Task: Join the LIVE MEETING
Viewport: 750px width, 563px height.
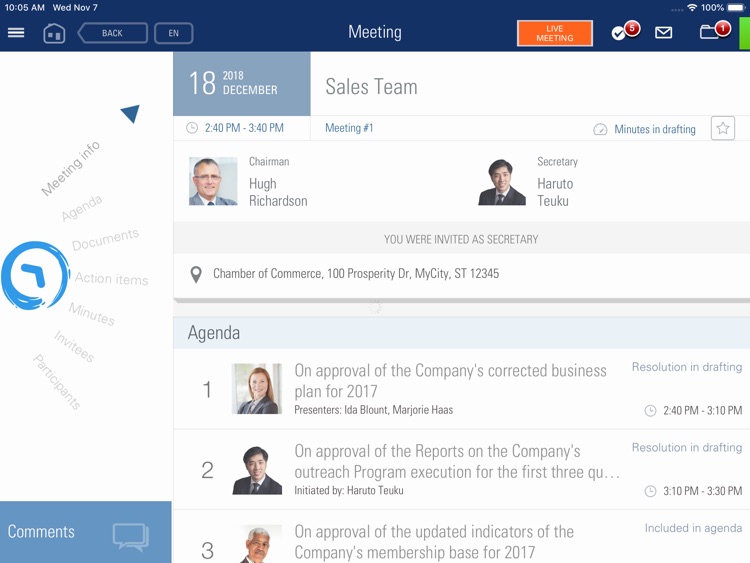Action: (x=555, y=33)
